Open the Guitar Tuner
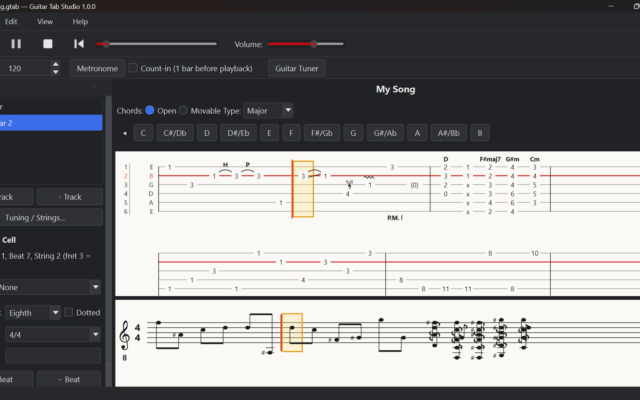The height and width of the screenshot is (400, 640). 297,68
